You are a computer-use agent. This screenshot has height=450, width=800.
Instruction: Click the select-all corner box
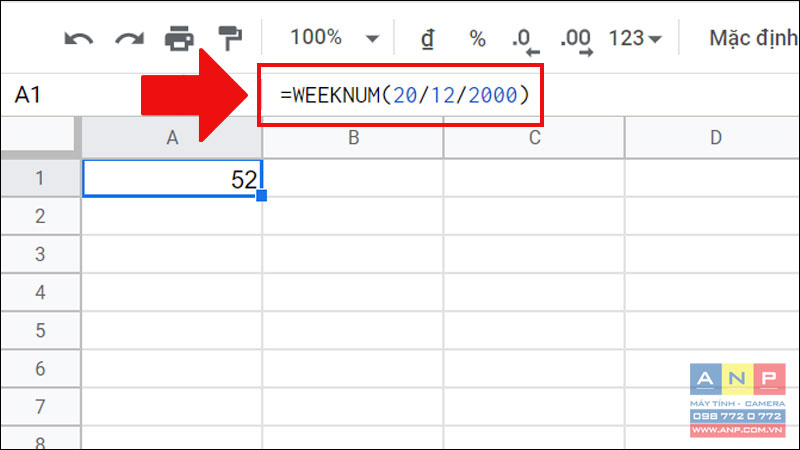pyautogui.click(x=40, y=137)
